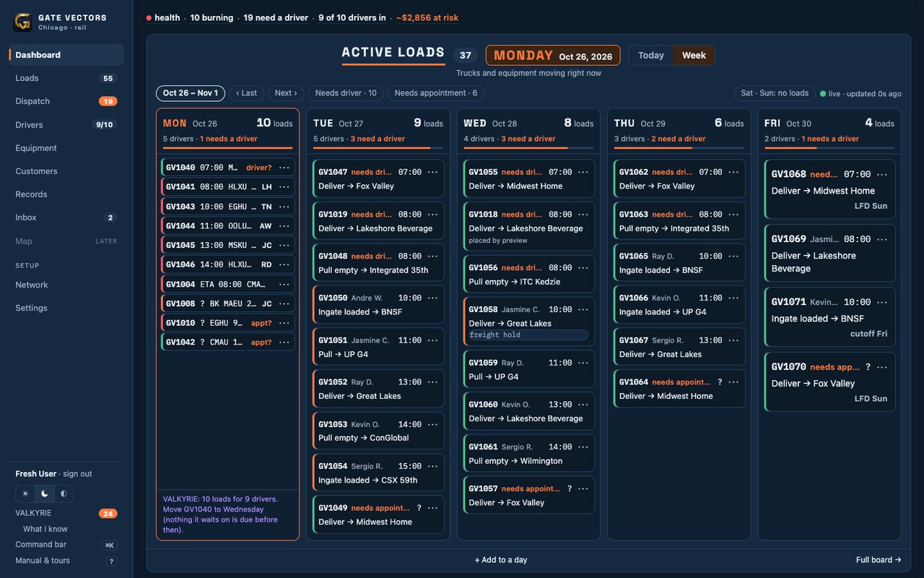Toggle the Needs driver · 10 filter
This screenshot has height=578, width=924.
pos(346,93)
